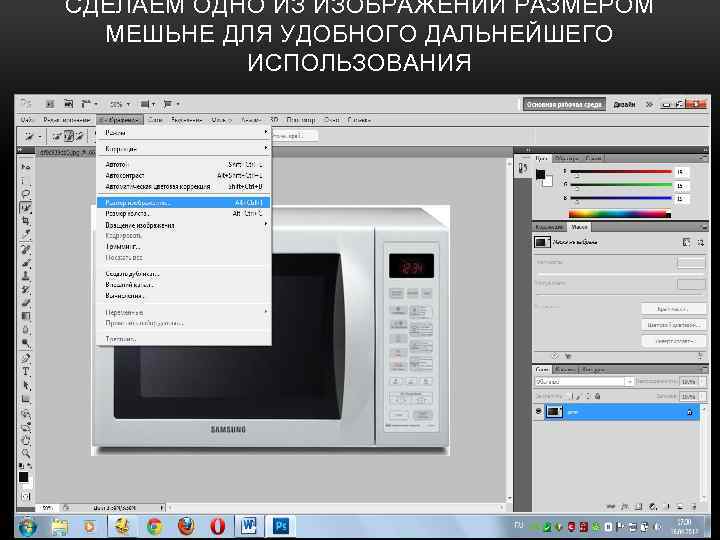Click the add layer style fx icon
The image size is (720, 540).
click(624, 507)
